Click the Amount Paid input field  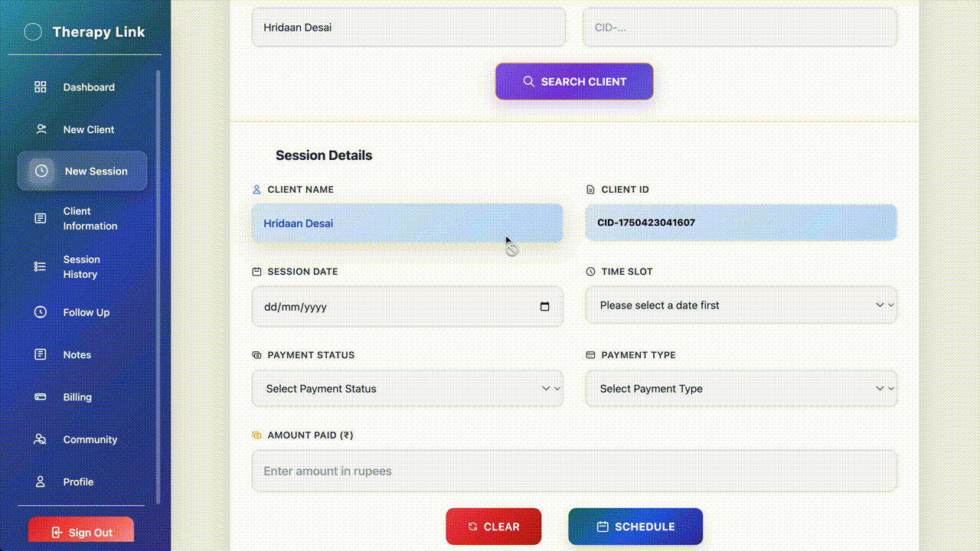coord(573,471)
